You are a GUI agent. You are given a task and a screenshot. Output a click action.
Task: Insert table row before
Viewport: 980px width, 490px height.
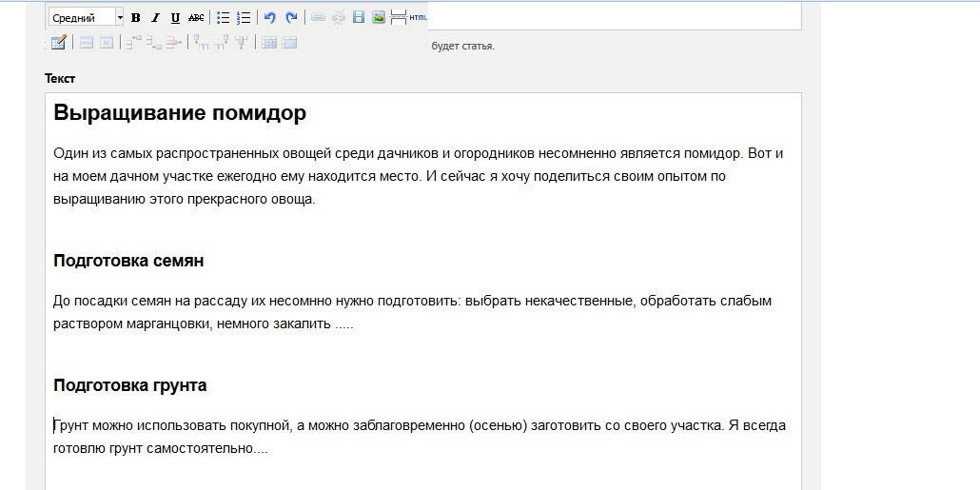[x=134, y=42]
